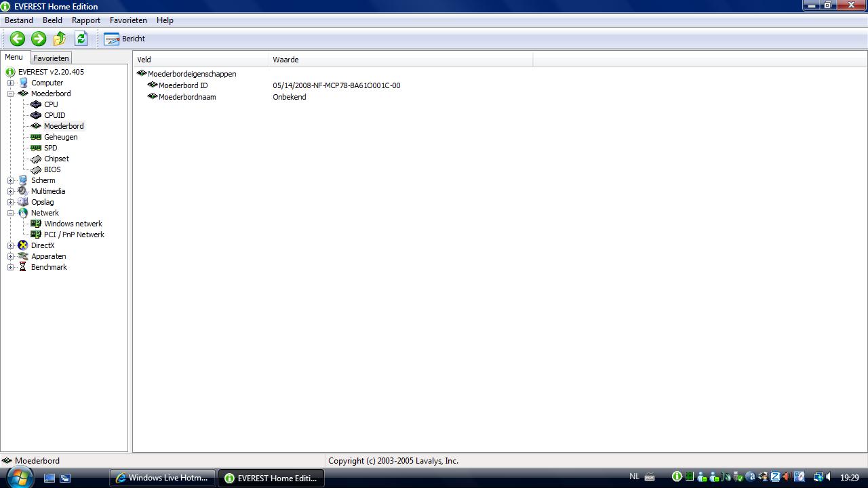This screenshot has height=488, width=868.
Task: Click the Benchmark hourglass icon
Action: [23, 267]
